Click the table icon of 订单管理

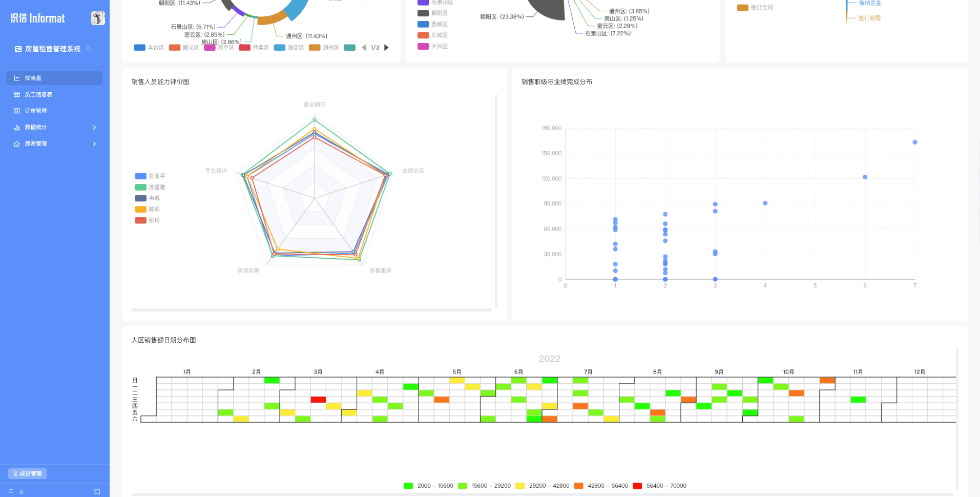[17, 111]
